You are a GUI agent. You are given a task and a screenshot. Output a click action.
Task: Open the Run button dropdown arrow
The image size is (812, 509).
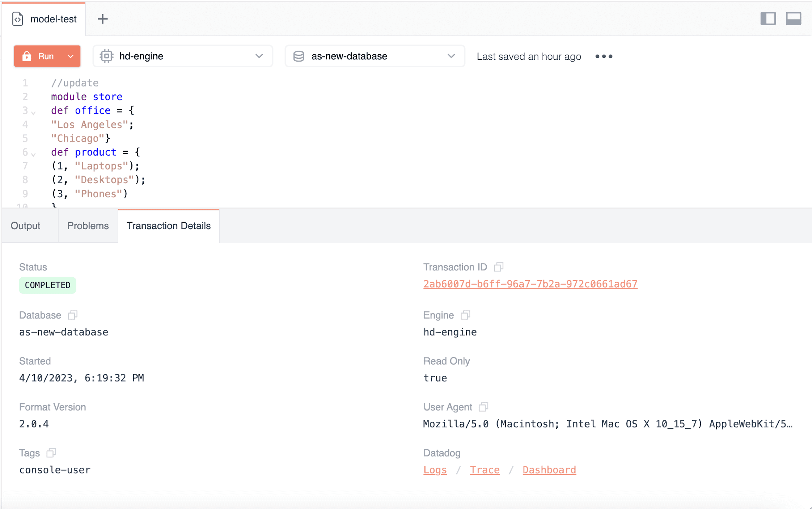71,56
